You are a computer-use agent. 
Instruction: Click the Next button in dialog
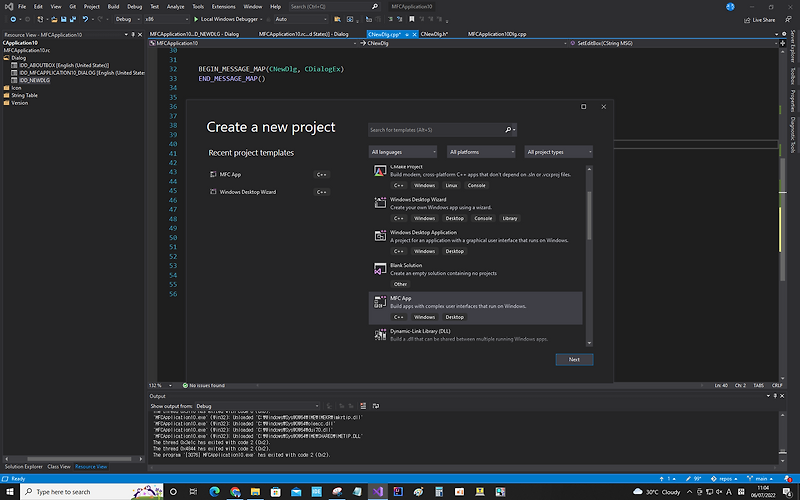point(574,359)
